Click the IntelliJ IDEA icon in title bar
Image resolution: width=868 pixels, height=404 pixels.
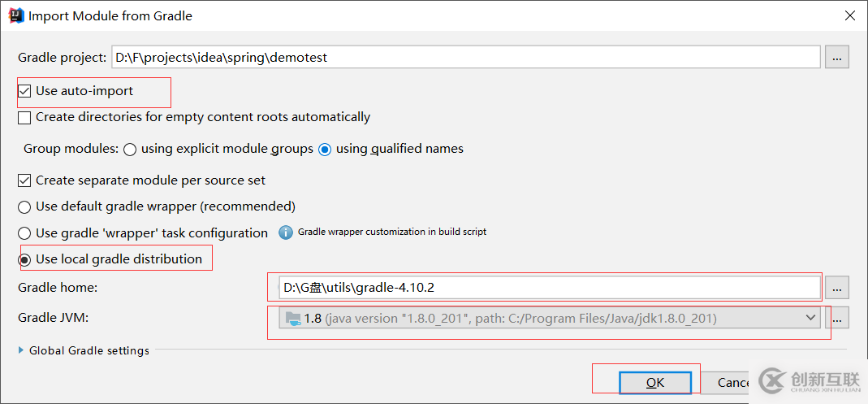[x=15, y=15]
